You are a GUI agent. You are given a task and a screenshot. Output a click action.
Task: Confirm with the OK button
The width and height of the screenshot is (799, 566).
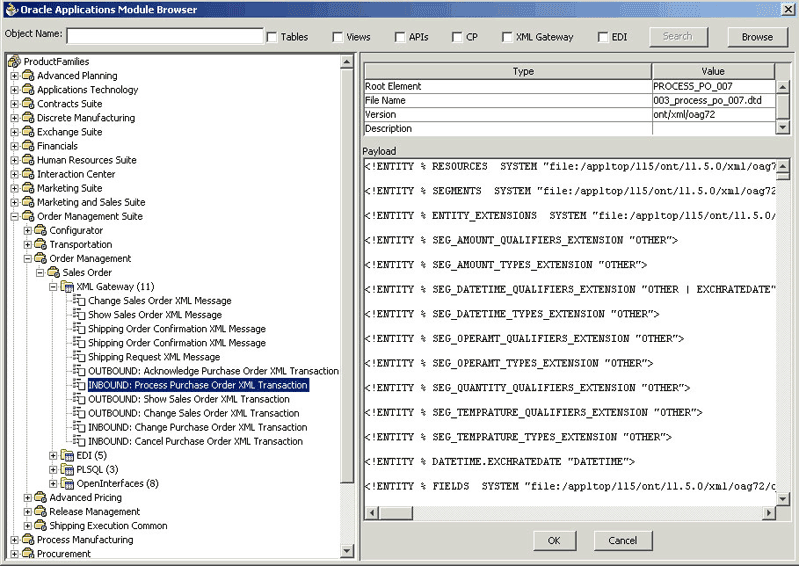(x=554, y=541)
